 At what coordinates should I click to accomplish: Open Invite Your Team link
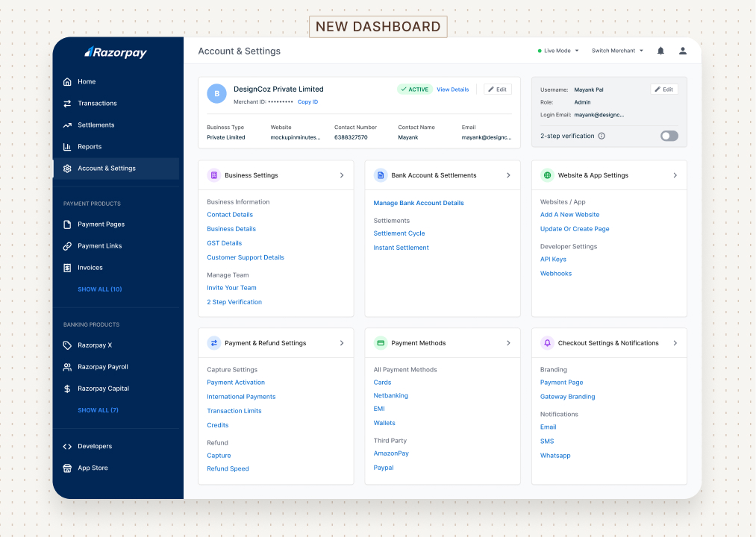[231, 288]
